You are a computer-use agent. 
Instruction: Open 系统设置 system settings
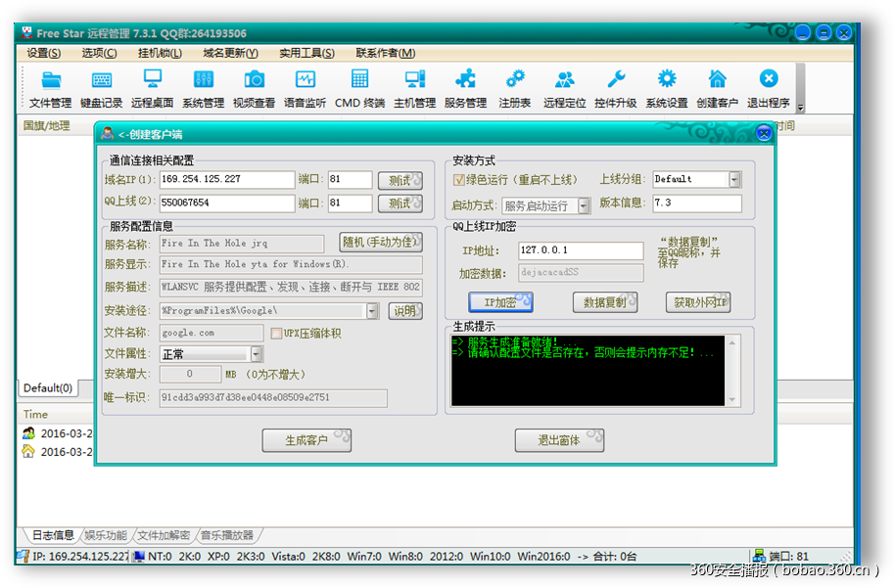pyautogui.click(x=666, y=87)
